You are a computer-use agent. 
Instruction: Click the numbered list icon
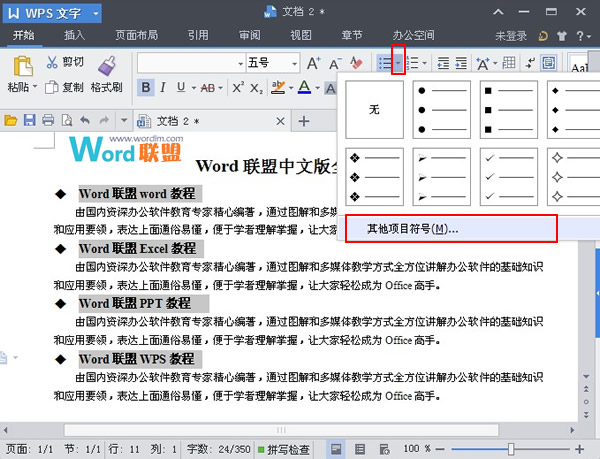click(413, 63)
